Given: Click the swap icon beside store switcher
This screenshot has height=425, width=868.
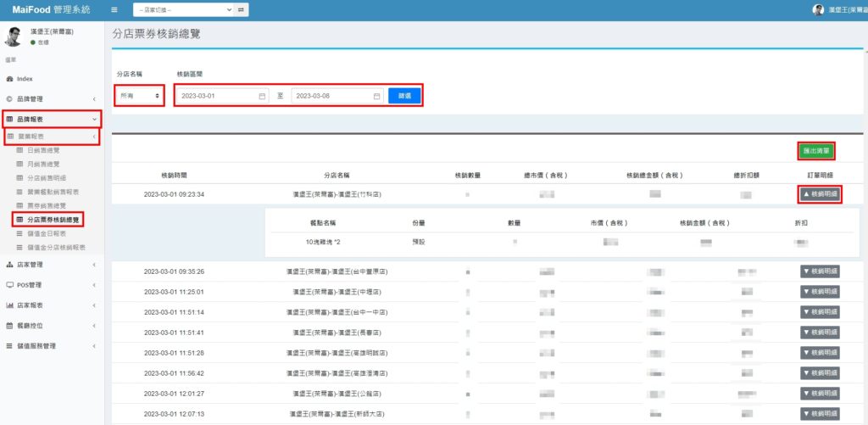Looking at the screenshot, I should tap(242, 9).
